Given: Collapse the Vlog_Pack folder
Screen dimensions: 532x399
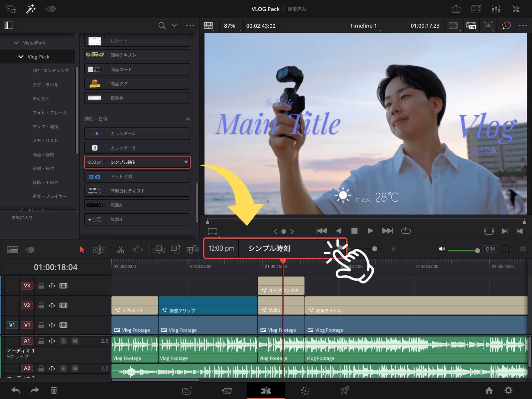Looking at the screenshot, I should click(x=21, y=57).
